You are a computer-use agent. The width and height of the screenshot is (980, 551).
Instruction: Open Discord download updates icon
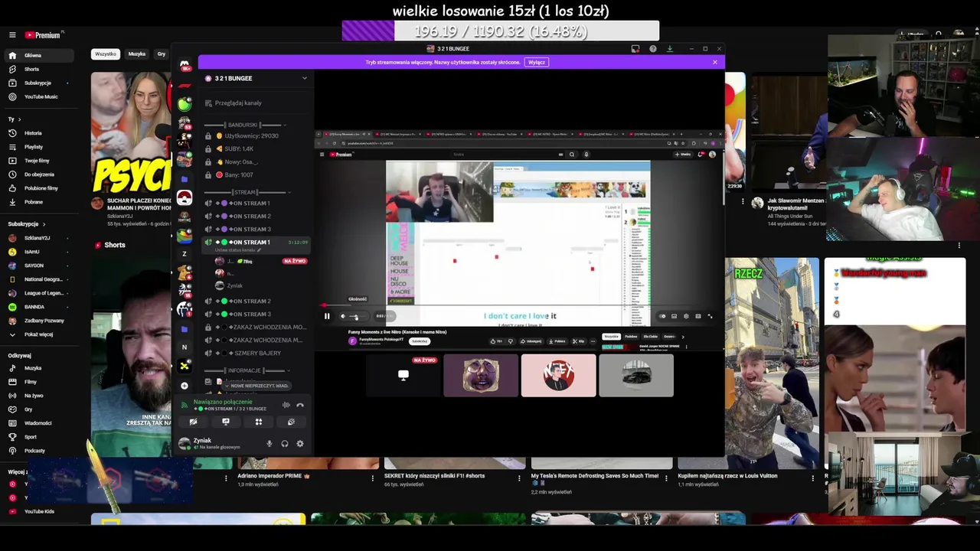point(670,48)
